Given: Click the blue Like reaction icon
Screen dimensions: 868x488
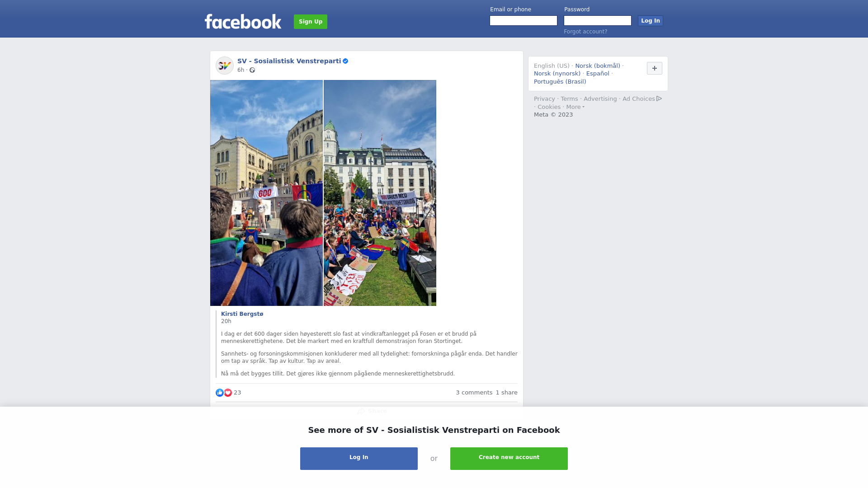Looking at the screenshot, I should click(x=220, y=393).
